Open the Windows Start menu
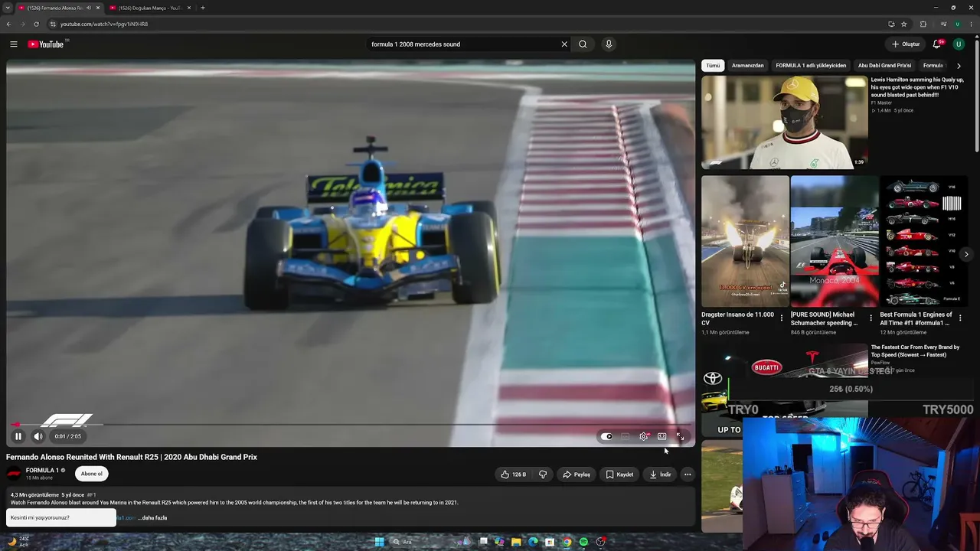The width and height of the screenshot is (980, 551). (x=379, y=542)
